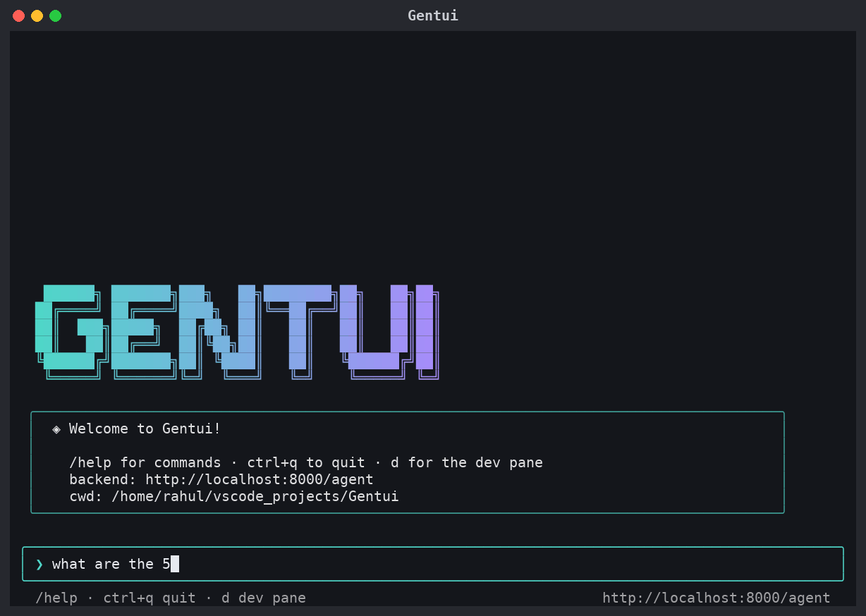Screen dimensions: 866x616
Task: Click the prompt input field
Action: pyautogui.click(x=433, y=564)
